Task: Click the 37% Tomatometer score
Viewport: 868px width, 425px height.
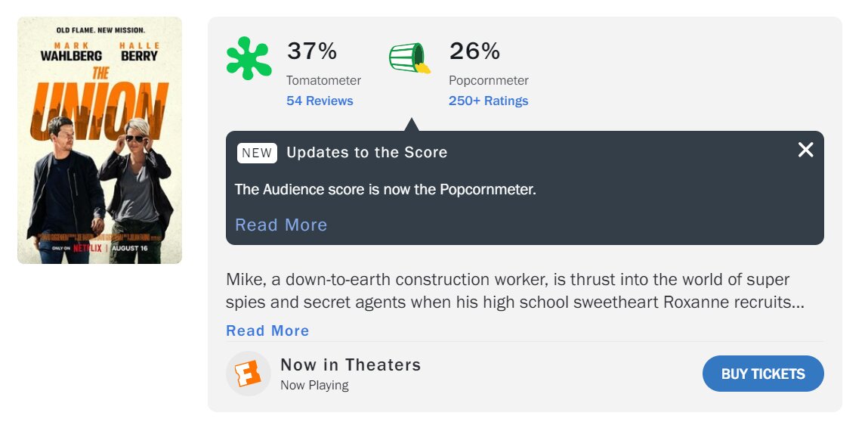Action: point(311,51)
